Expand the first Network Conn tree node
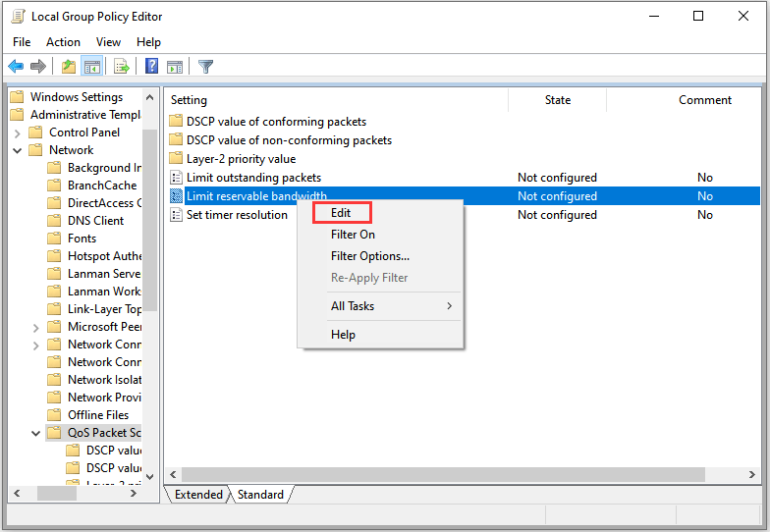The height and width of the screenshot is (532, 770). pos(35,346)
